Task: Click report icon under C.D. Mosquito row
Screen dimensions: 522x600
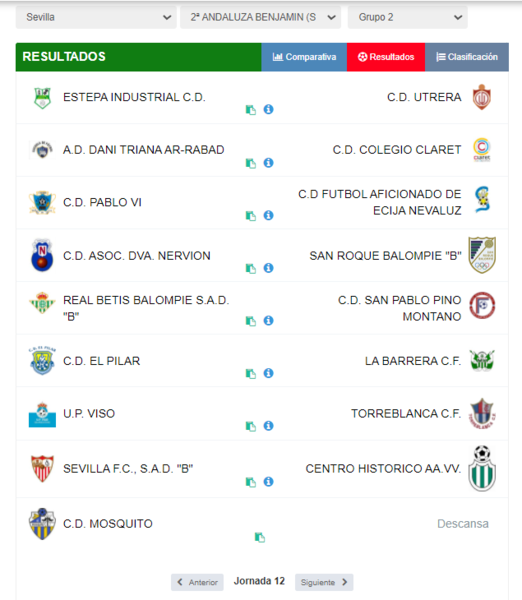Action: pos(260,537)
